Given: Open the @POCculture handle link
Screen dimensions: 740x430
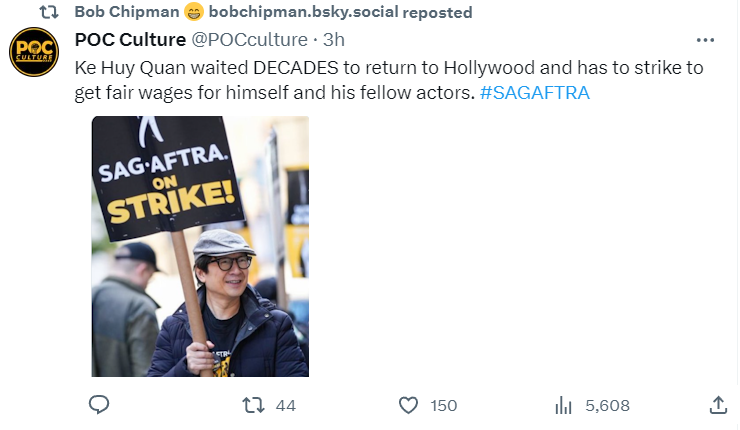Looking at the screenshot, I should click(x=250, y=39).
